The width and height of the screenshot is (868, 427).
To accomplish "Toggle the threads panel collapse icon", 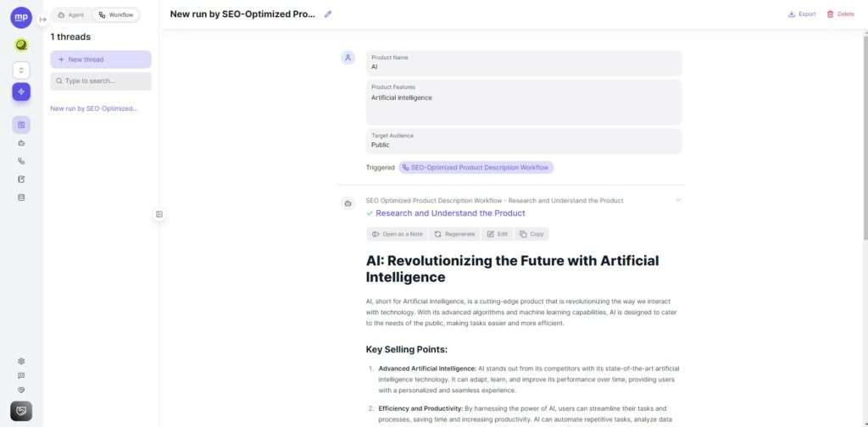I will pyautogui.click(x=159, y=214).
